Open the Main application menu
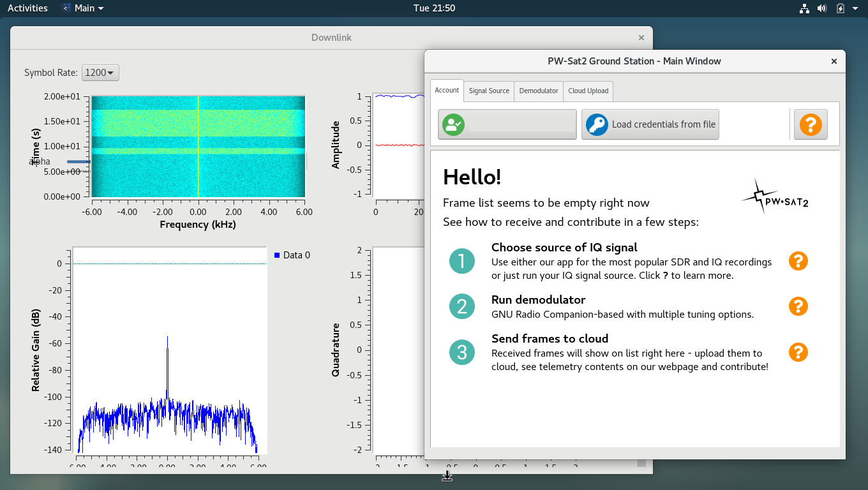The image size is (868, 490). pyautogui.click(x=83, y=8)
